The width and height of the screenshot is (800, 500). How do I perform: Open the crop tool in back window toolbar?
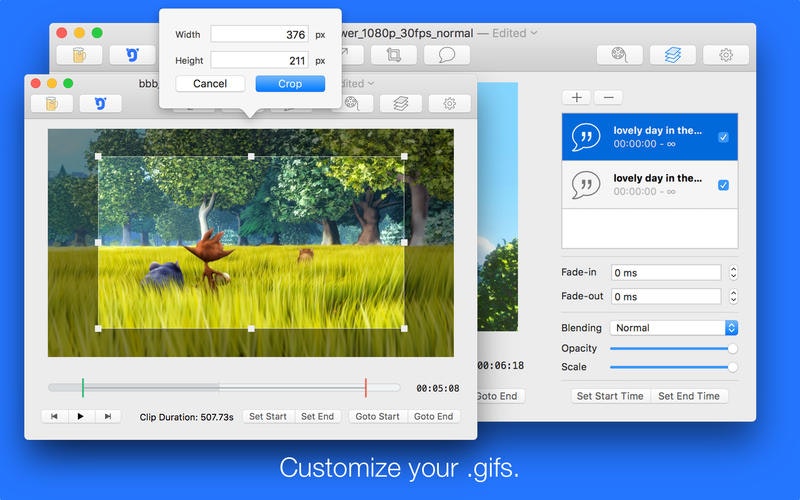393,55
